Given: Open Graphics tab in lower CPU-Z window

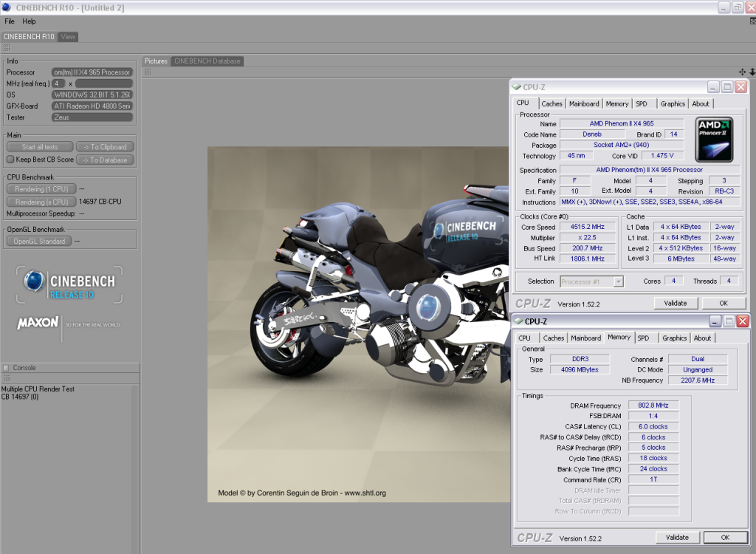Looking at the screenshot, I should 675,338.
